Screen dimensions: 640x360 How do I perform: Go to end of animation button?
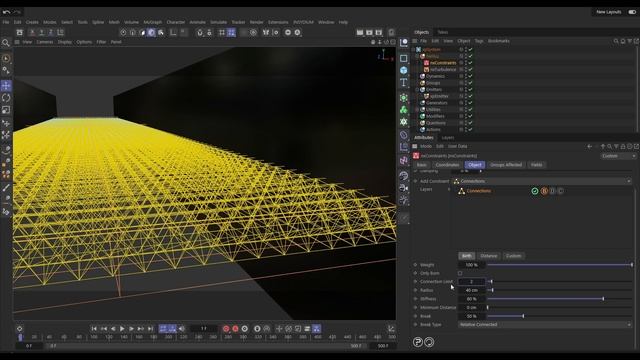click(151, 329)
